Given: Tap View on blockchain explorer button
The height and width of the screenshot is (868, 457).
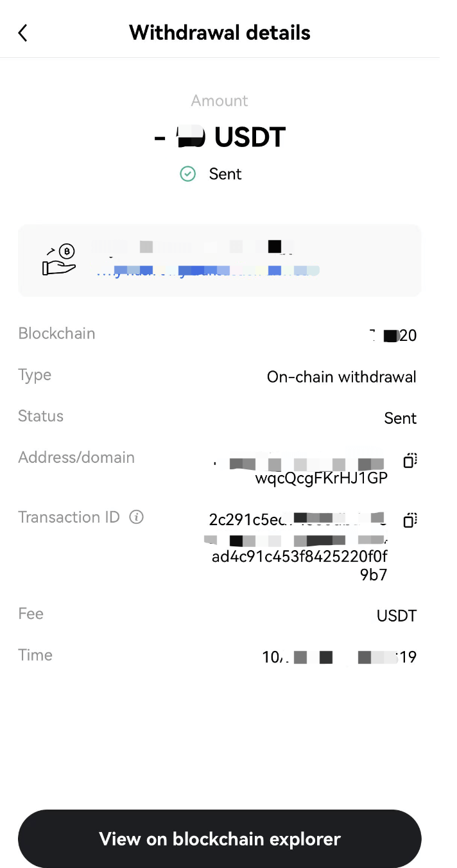Looking at the screenshot, I should tap(220, 838).
